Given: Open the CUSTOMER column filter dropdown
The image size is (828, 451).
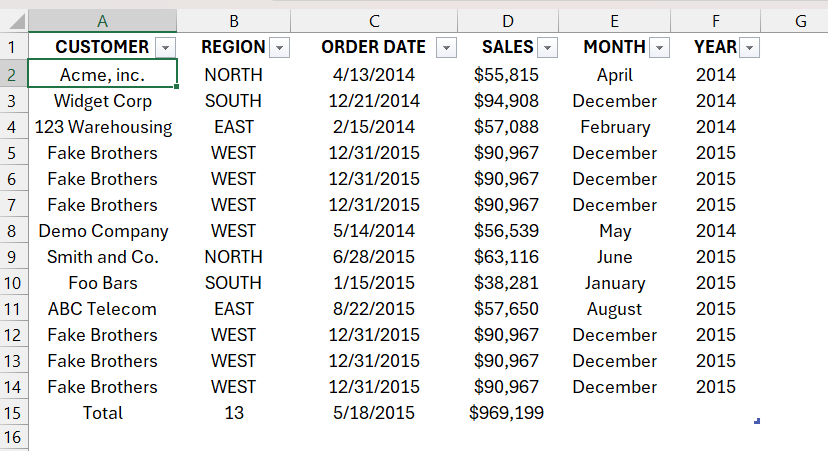Looking at the screenshot, I should click(165, 48).
